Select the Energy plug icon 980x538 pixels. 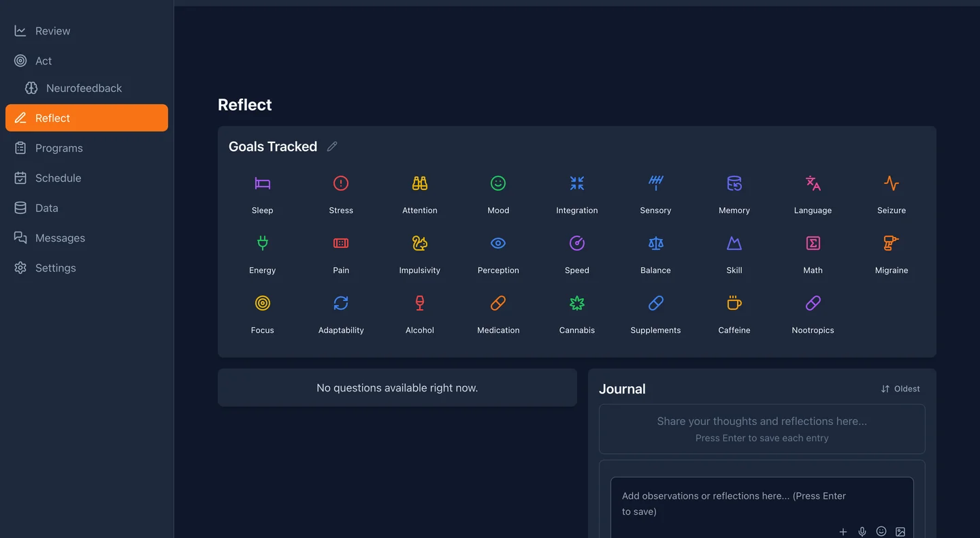[263, 243]
